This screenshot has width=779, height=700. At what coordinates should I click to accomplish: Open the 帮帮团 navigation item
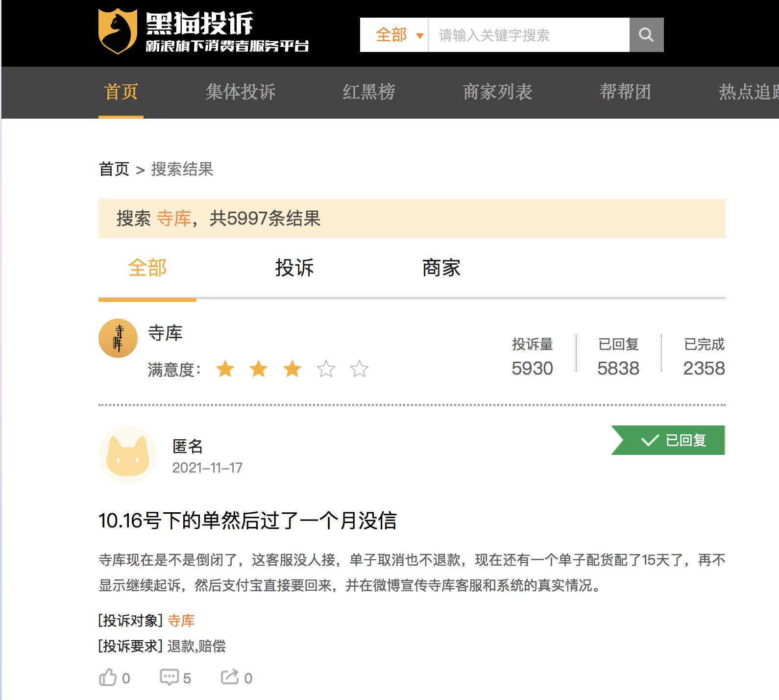[x=625, y=92]
